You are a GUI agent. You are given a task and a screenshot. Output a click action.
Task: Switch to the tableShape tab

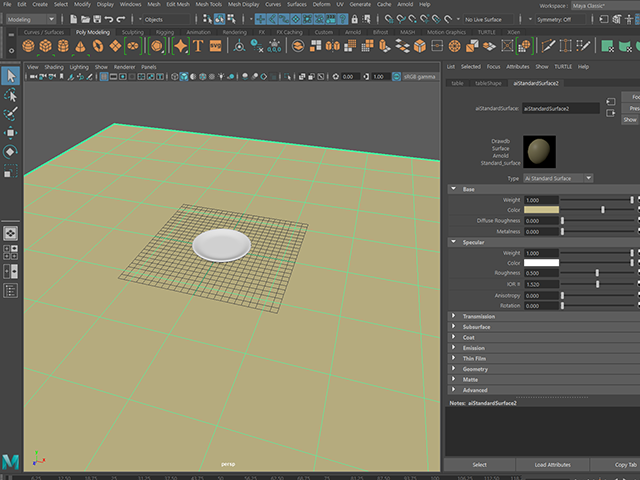pyautogui.click(x=488, y=83)
